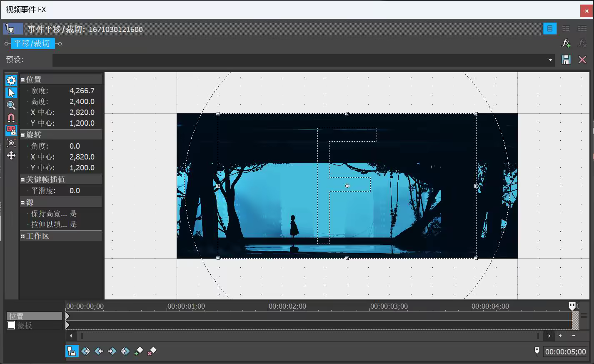
Task: Select the normal edit arrow tool
Action: point(11,93)
